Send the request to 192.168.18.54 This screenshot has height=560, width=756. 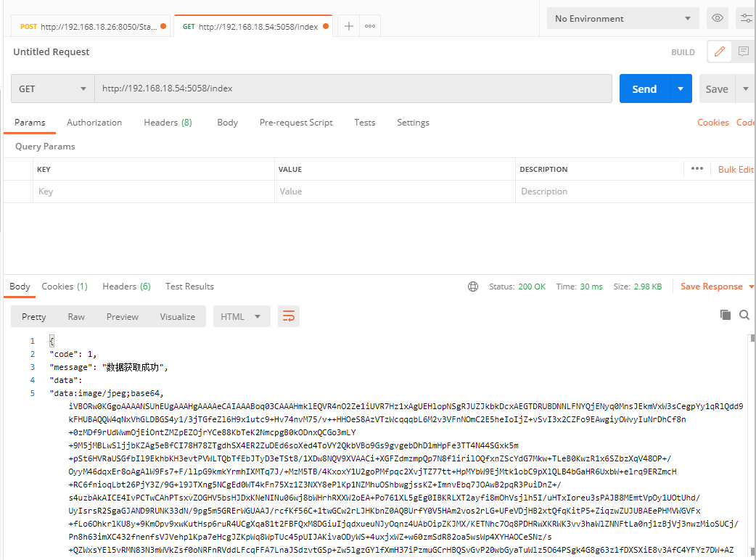point(644,88)
